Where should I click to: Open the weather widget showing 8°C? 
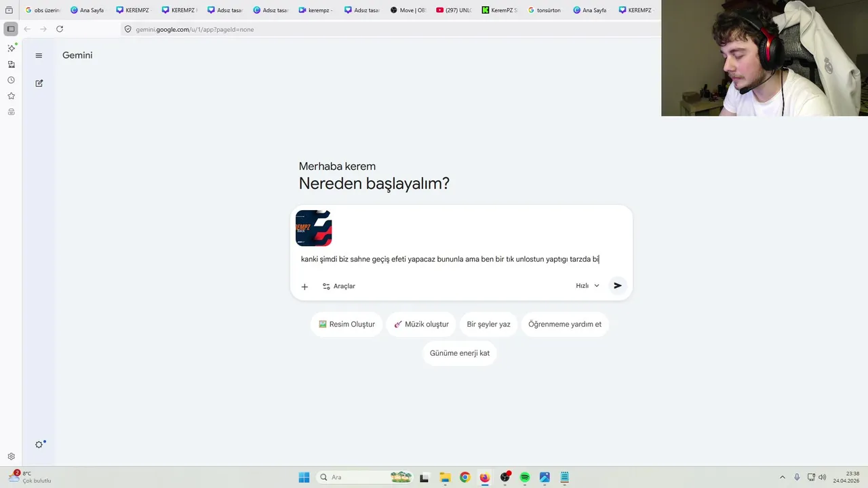tap(29, 477)
